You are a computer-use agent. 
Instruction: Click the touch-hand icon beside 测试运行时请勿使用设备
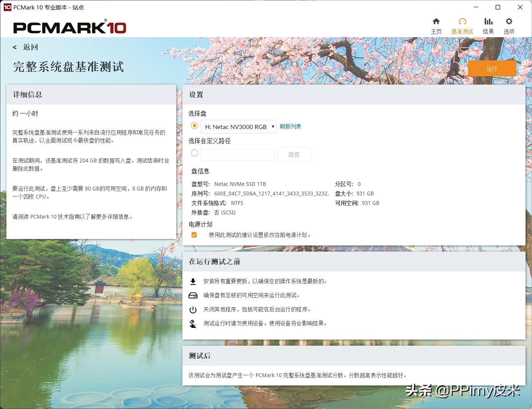[x=193, y=323]
